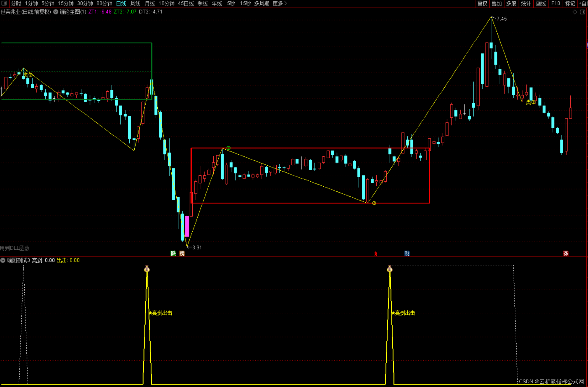This screenshot has width=588, height=387.
Task: Select the 季线 quarterly tab
Action: click(202, 3)
